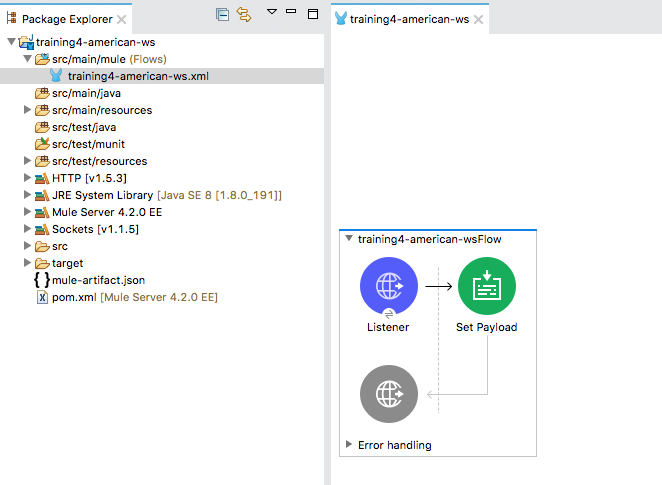Viewport: 662px width, 485px height.
Task: Select src/main/resources label
Action: (102, 110)
